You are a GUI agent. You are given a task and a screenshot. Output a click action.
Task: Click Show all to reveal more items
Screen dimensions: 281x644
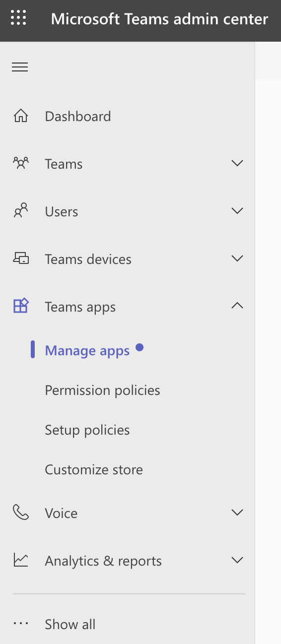(70, 624)
